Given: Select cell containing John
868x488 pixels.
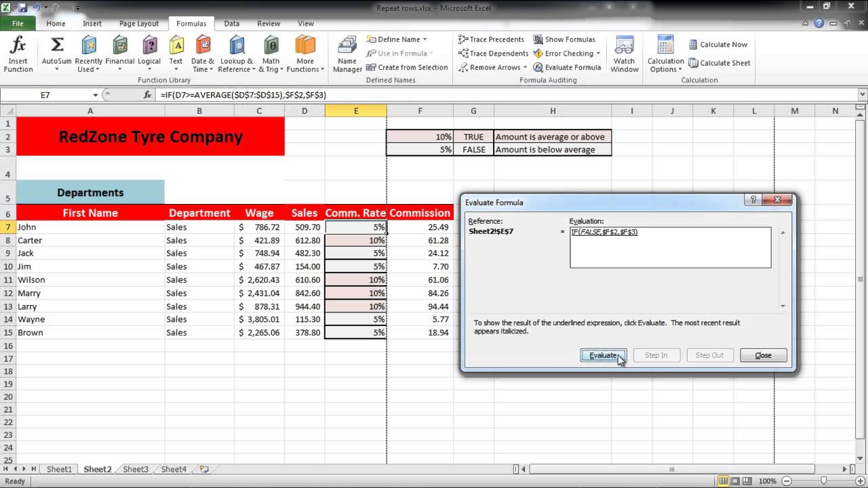Looking at the screenshot, I should (x=90, y=227).
